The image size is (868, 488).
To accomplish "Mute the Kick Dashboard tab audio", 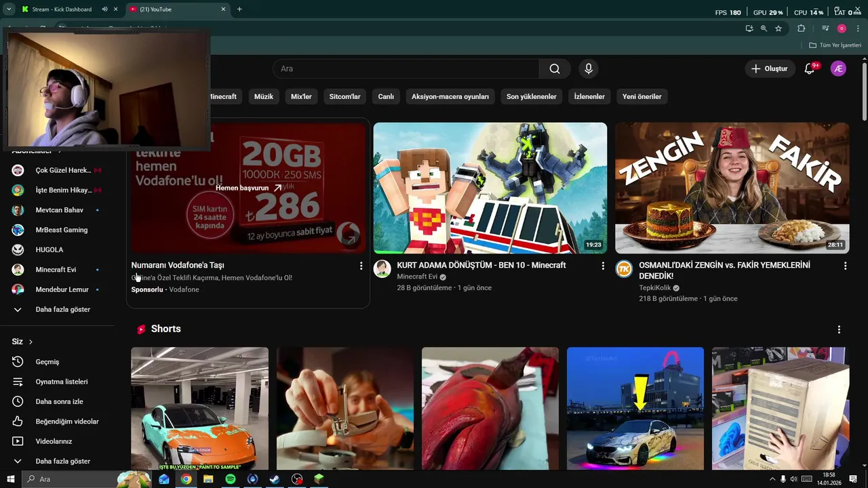I will [104, 9].
